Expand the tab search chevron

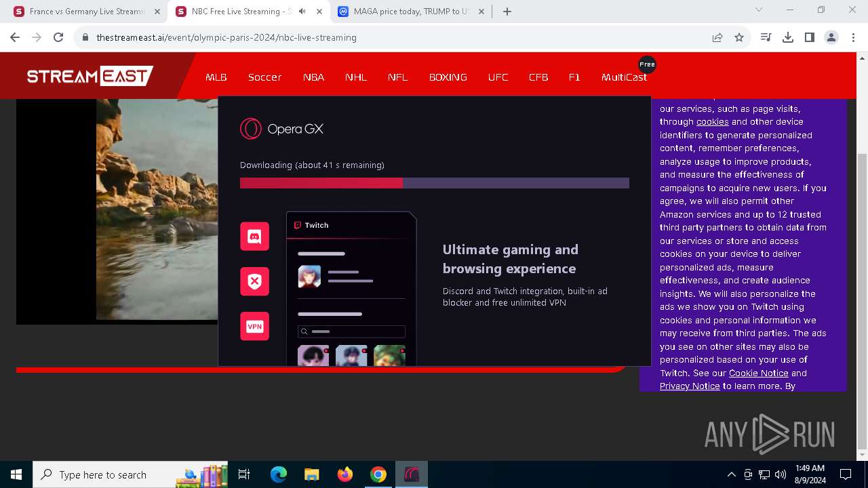pyautogui.click(x=759, y=9)
